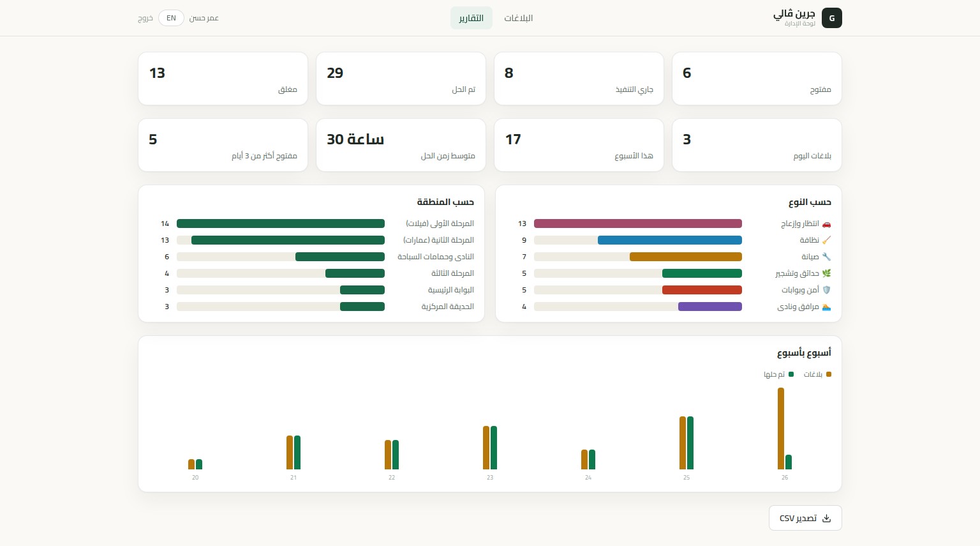Click the violet bar for مرافق ونادي
The width and height of the screenshot is (980, 546).
[x=710, y=307]
